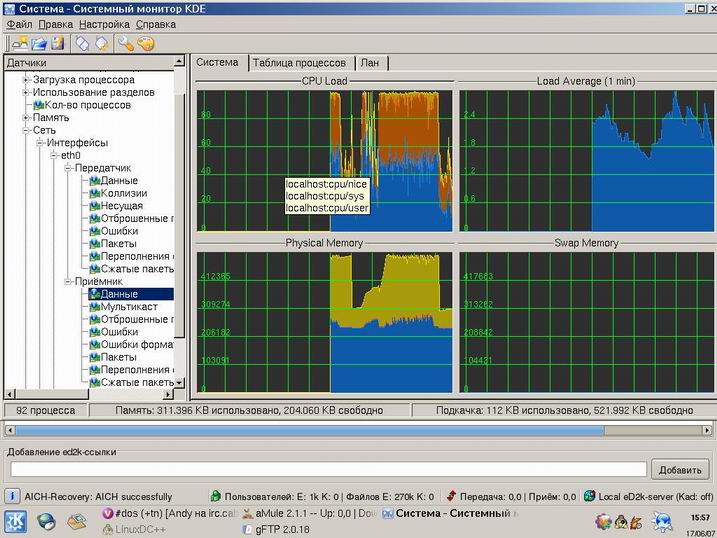Click the palette style settings icon
Viewport: 717px width, 538px height.
tap(146, 43)
